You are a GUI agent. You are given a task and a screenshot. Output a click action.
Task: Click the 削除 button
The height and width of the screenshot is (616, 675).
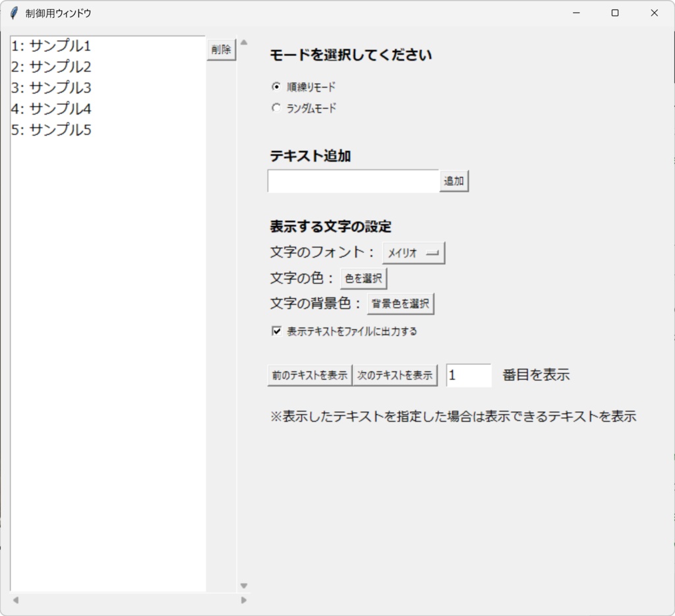220,49
